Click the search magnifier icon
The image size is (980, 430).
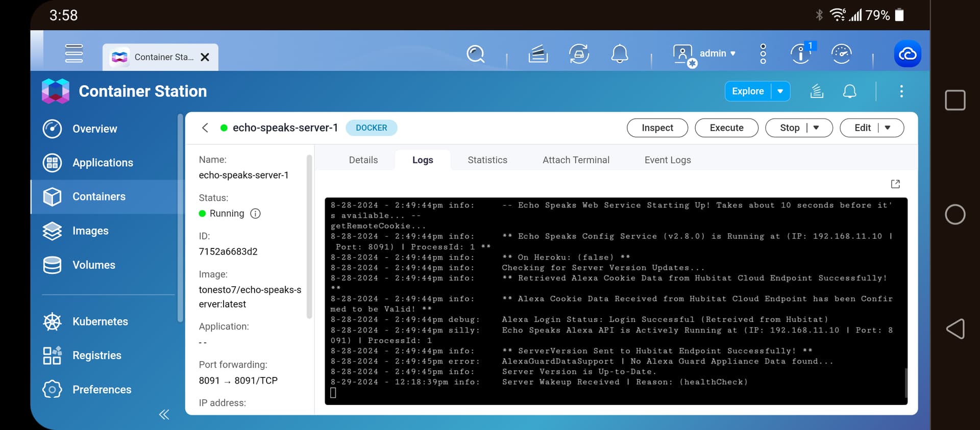tap(475, 54)
